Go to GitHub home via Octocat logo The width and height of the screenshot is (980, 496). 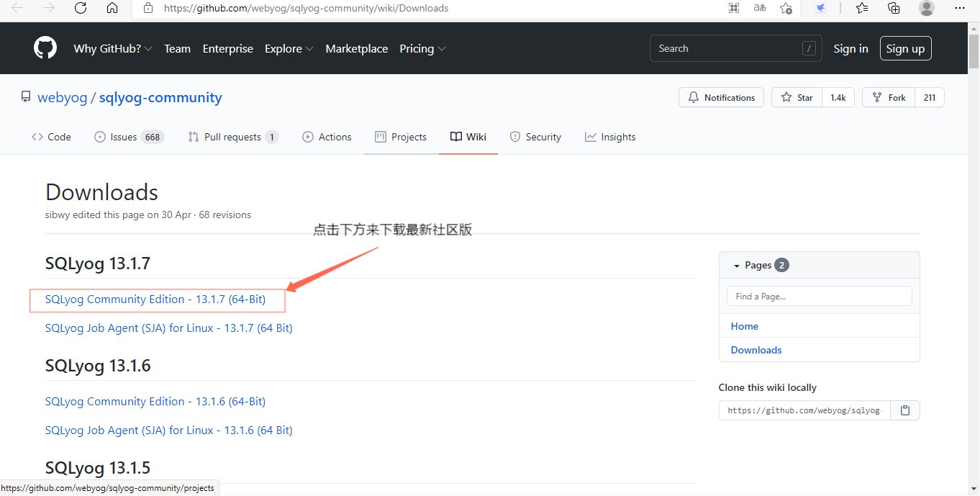click(x=45, y=48)
